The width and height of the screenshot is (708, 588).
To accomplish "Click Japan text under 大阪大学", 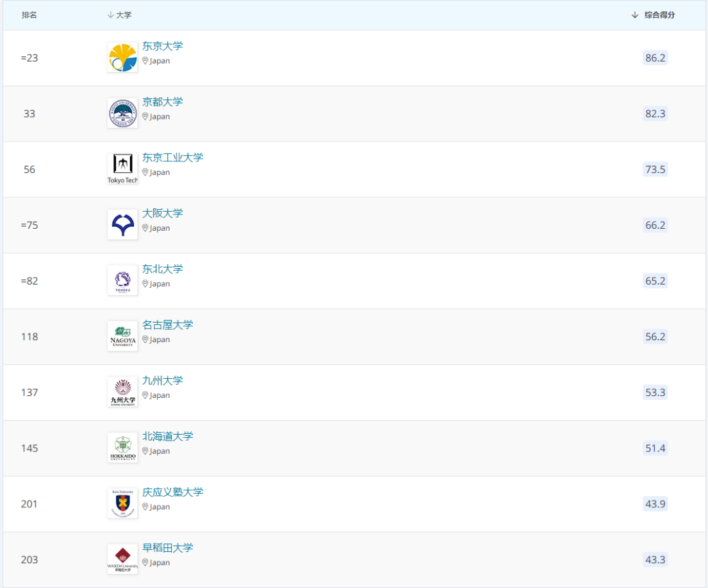I will click(160, 228).
